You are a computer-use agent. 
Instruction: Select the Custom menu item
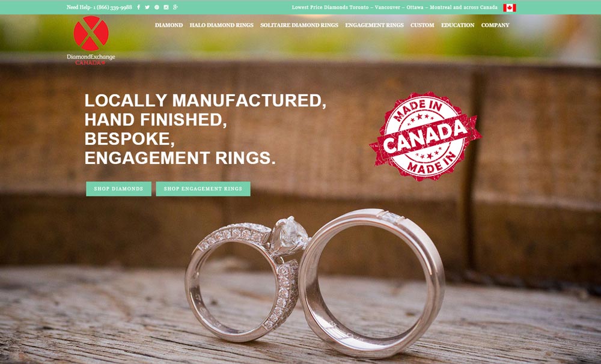coord(423,25)
